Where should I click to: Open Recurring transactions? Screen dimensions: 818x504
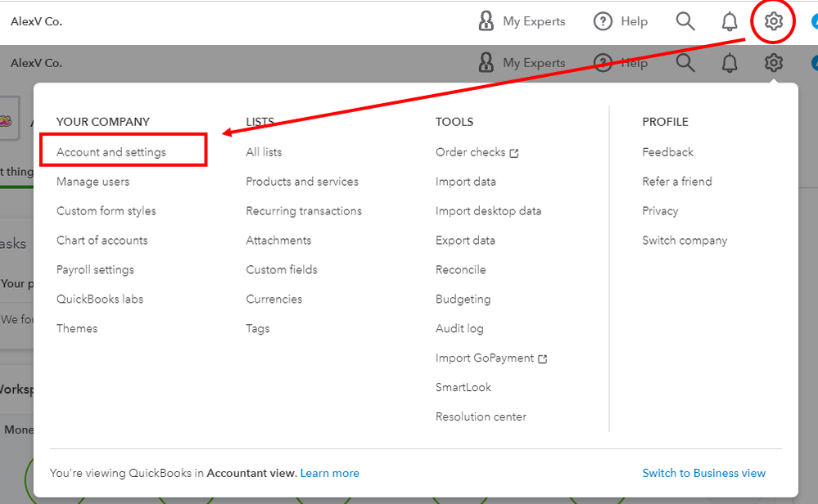304,211
